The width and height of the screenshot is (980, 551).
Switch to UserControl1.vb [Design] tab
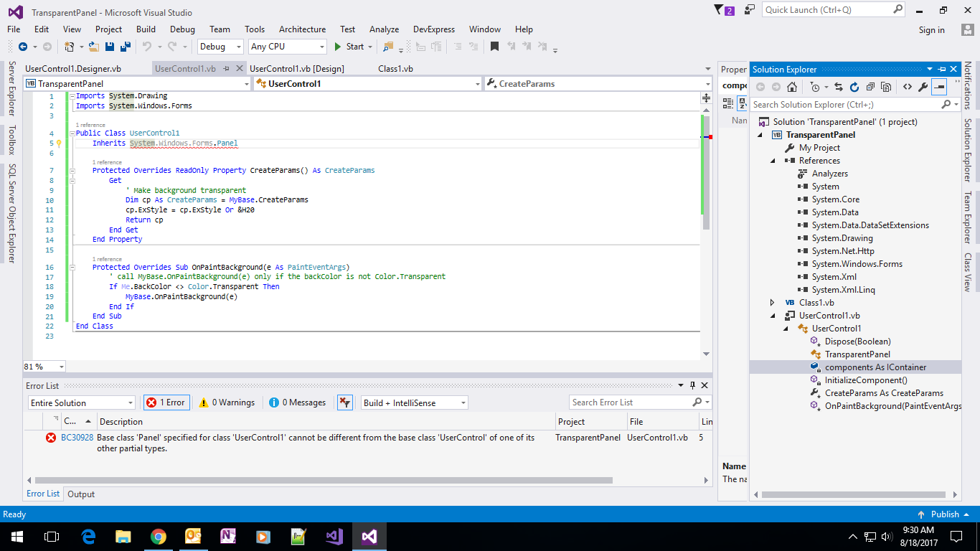pyautogui.click(x=297, y=69)
